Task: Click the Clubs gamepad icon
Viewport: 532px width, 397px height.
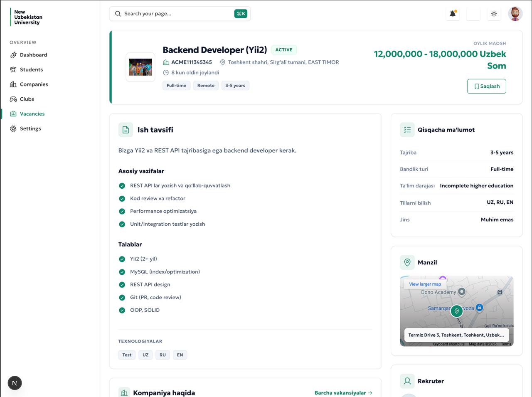Action: (x=13, y=99)
